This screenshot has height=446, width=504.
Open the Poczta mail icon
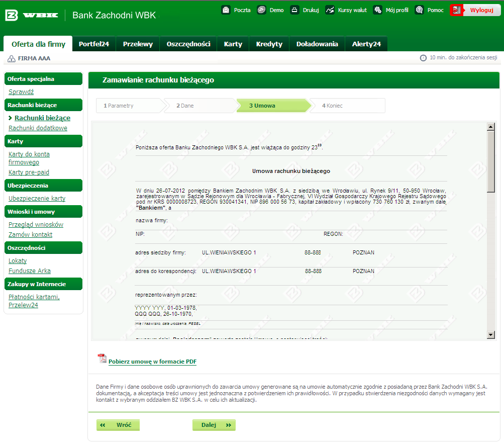pyautogui.click(x=226, y=10)
